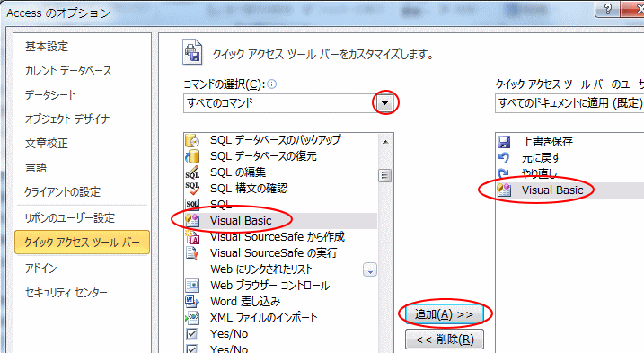
Task: Click the Word 差し込み icon
Action: tap(192, 301)
